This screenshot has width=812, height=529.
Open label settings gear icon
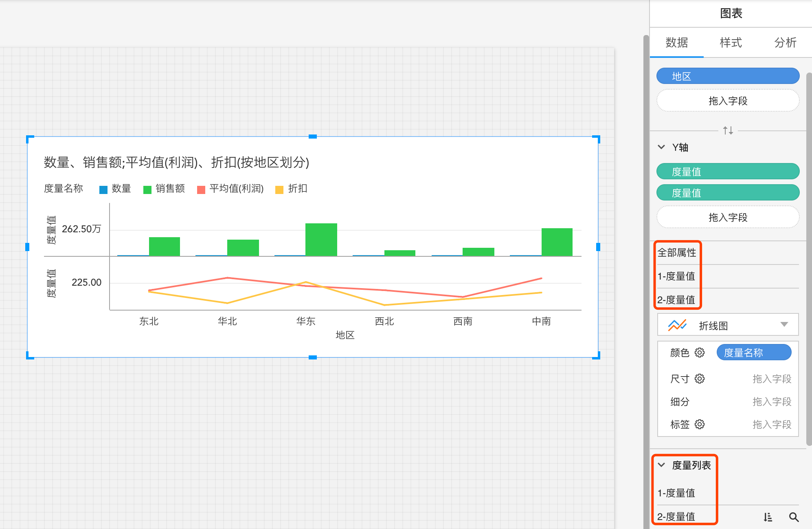coord(700,424)
